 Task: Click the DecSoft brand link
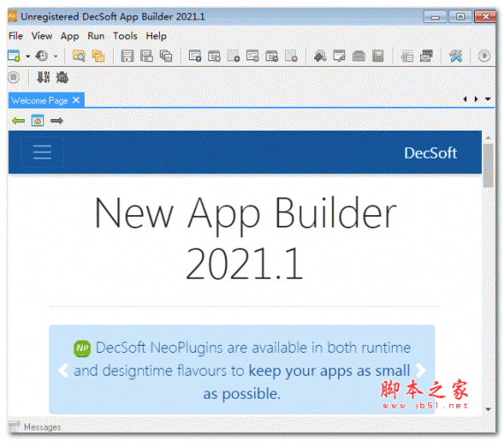tap(431, 153)
